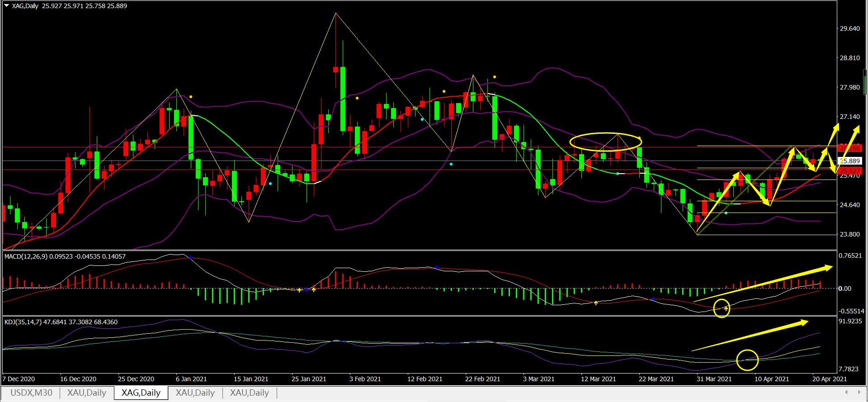The height and width of the screenshot is (402, 868).
Task: Click the left tab-scroll arrow
Action: (x=846, y=392)
